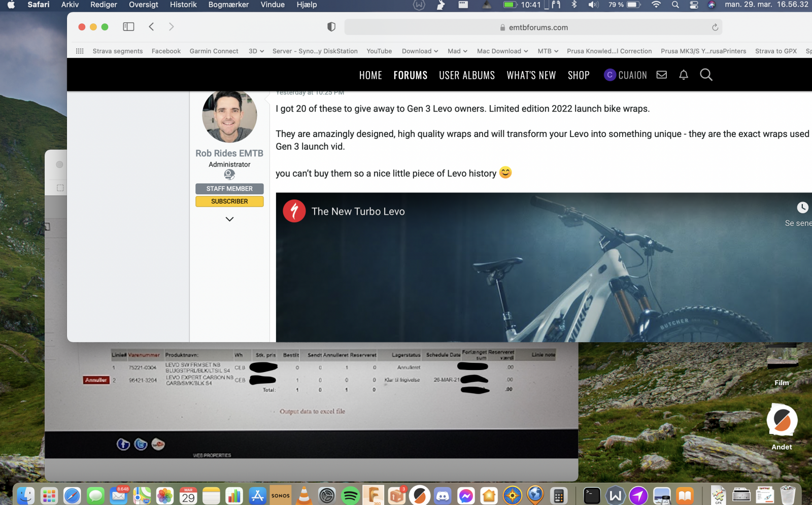Expand the MTB bookmarks folder
This screenshot has width=812, height=505.
tap(548, 51)
